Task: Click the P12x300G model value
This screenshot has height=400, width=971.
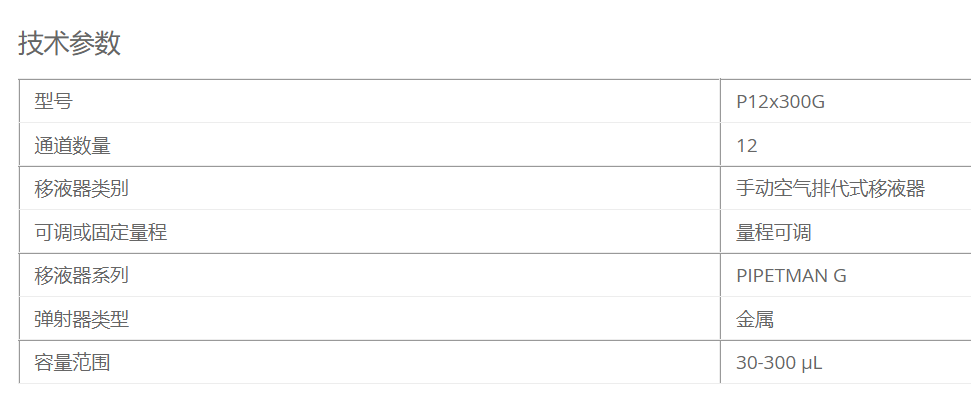Action: [x=780, y=102]
